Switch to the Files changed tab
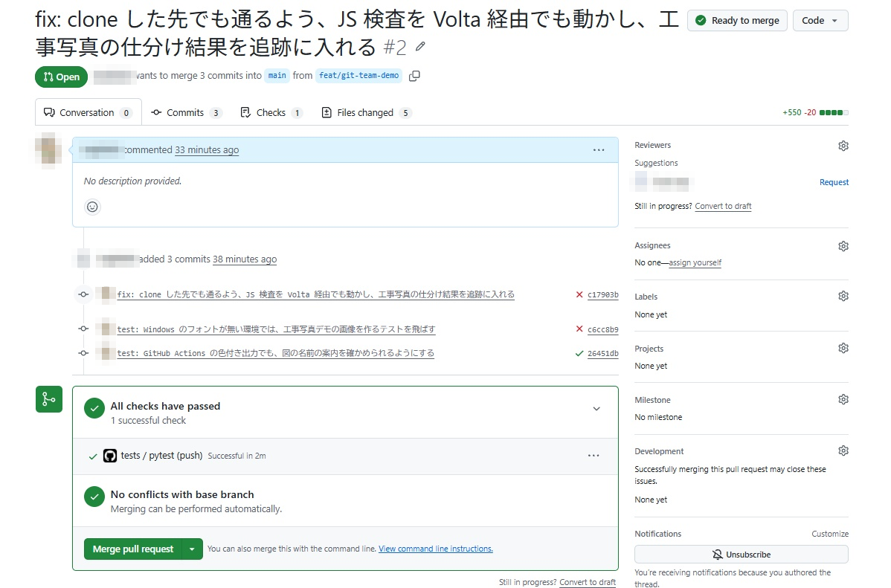891x588 pixels. click(366, 112)
